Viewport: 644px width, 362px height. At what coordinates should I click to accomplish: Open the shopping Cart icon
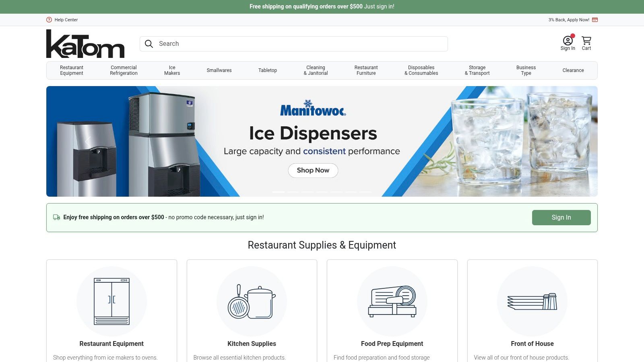[x=586, y=40]
